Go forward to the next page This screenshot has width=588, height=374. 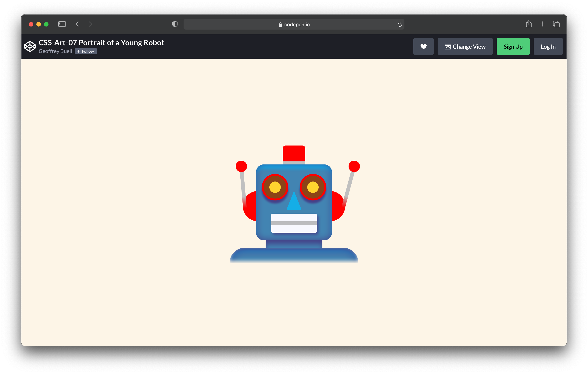click(x=90, y=24)
